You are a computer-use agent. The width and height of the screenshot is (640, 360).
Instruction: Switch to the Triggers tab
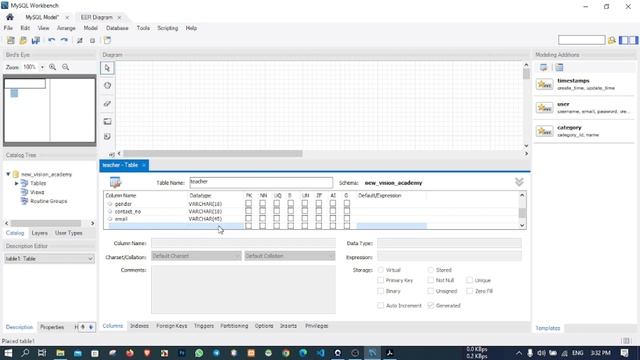click(x=204, y=326)
